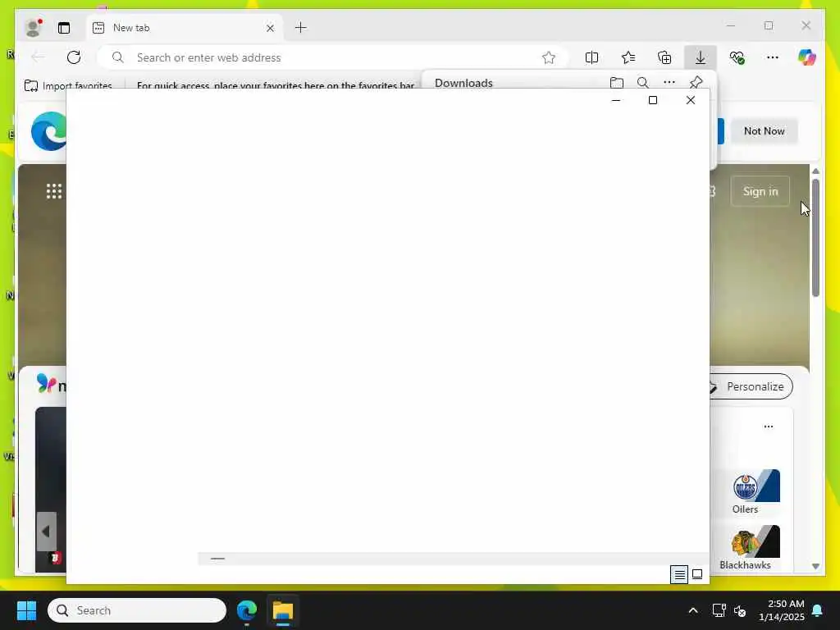
Task: Open Collections icon in Edge toolbar
Action: pyautogui.click(x=664, y=57)
